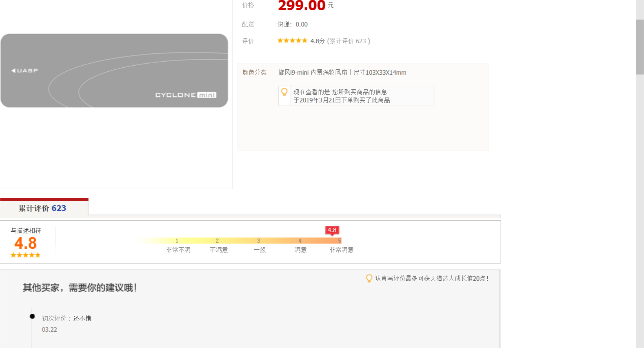
Task: Click the 初次评价: 还不错 review text
Action: [x=67, y=318]
